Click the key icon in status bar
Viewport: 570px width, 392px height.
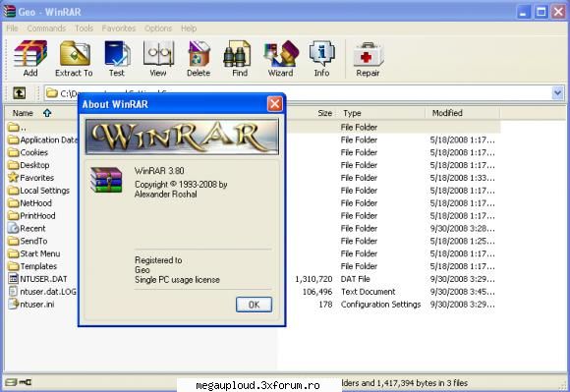click(26, 382)
